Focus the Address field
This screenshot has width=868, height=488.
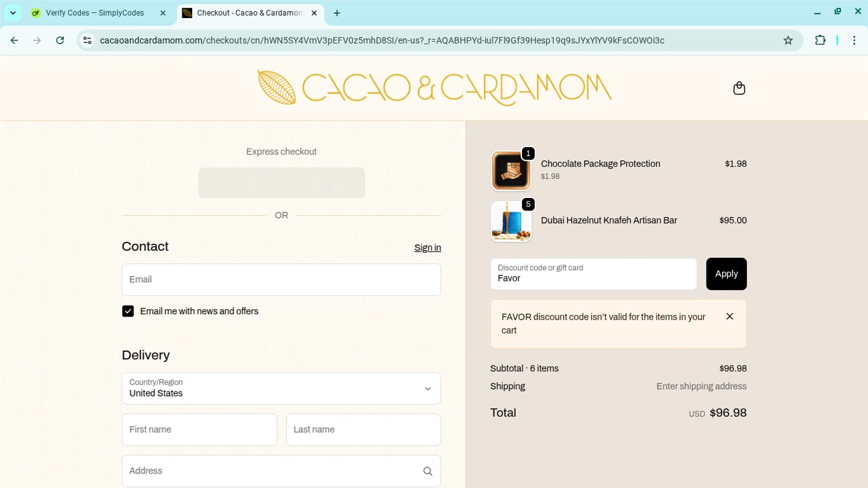point(281,471)
